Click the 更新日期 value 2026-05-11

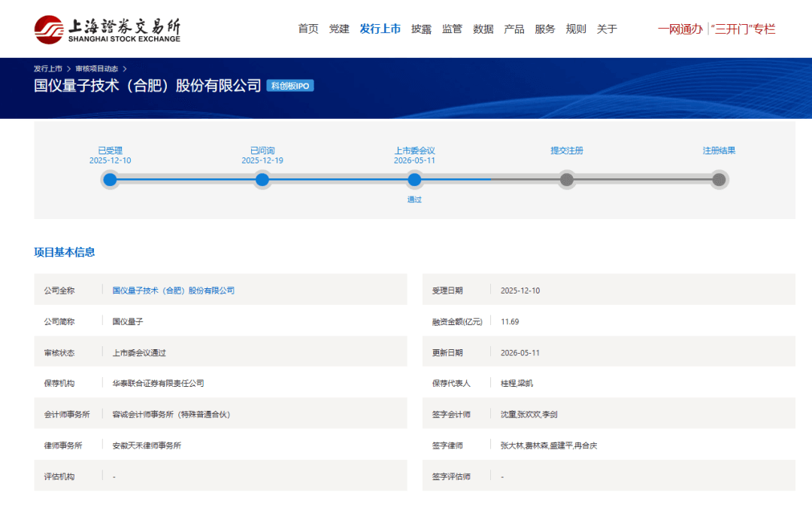pyautogui.click(x=520, y=352)
